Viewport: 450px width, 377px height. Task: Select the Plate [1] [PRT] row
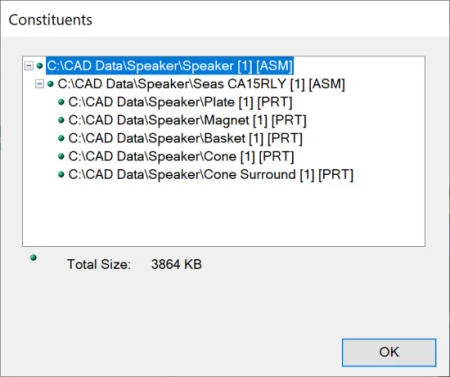[x=180, y=102]
